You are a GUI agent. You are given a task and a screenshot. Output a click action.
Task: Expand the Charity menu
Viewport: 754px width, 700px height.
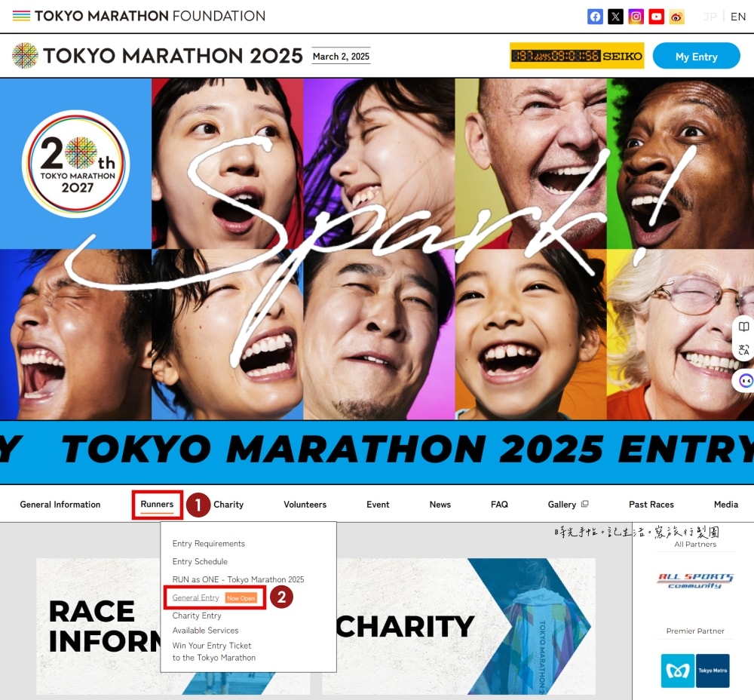(x=228, y=505)
